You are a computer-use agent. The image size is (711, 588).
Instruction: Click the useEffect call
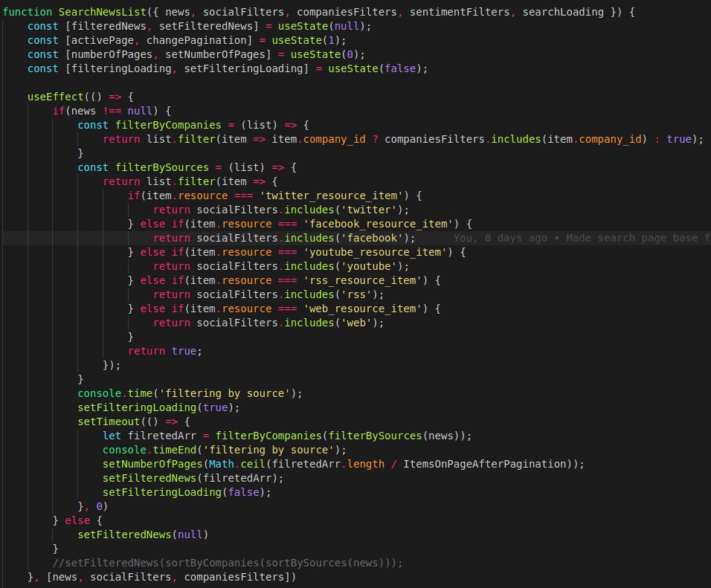[55, 97]
